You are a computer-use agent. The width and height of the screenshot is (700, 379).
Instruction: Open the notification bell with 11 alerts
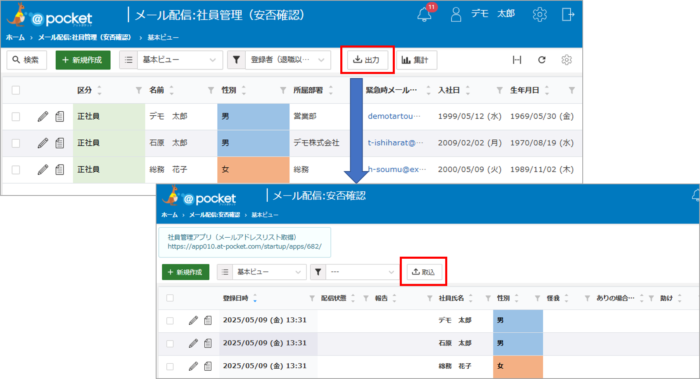point(425,14)
